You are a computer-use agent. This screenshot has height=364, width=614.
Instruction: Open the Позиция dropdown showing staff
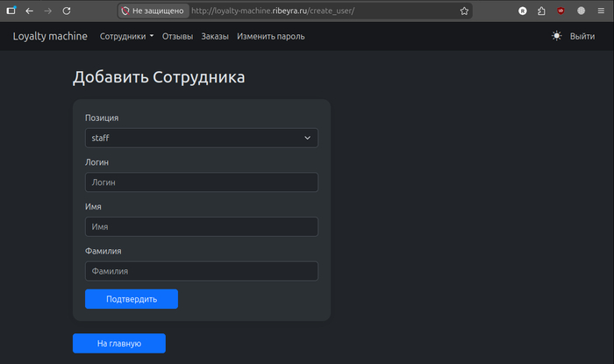tap(201, 138)
